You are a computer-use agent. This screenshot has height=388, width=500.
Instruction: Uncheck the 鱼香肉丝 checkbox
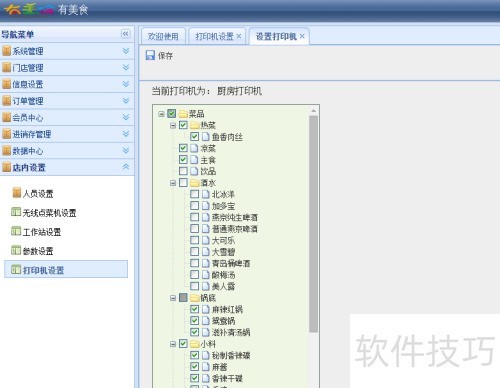click(195, 136)
